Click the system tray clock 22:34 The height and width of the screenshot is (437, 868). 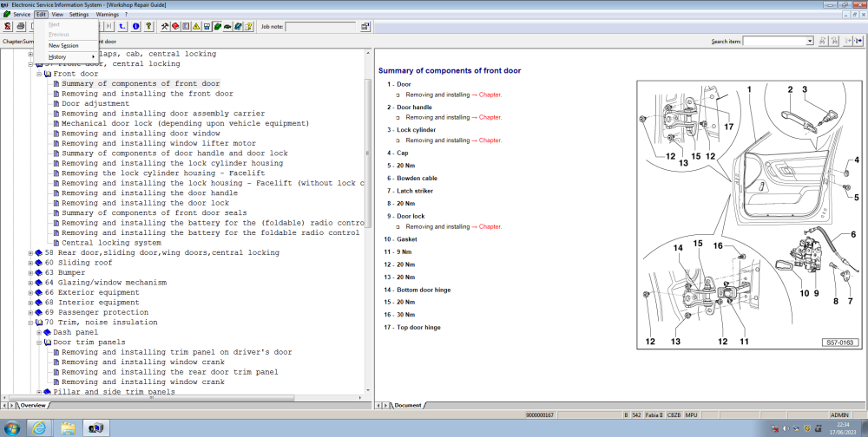click(843, 424)
